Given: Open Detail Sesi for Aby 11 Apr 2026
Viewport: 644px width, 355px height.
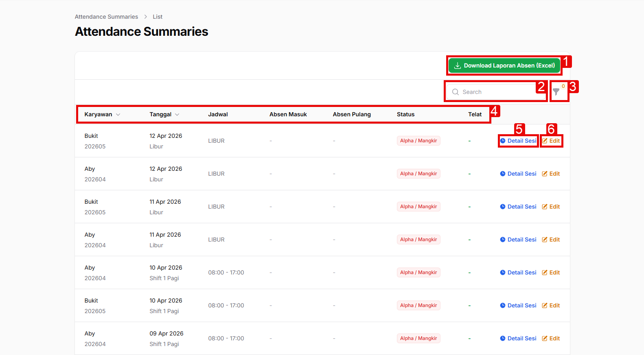Looking at the screenshot, I should [x=518, y=240].
